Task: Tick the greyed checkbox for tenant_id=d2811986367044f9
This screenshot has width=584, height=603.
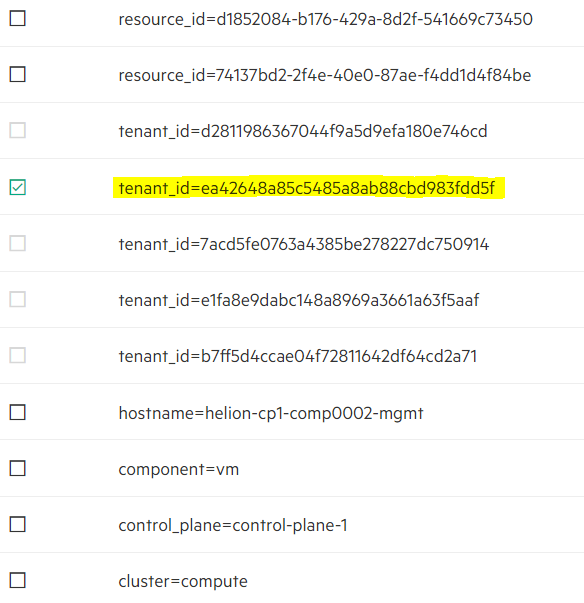Action: click(x=18, y=130)
